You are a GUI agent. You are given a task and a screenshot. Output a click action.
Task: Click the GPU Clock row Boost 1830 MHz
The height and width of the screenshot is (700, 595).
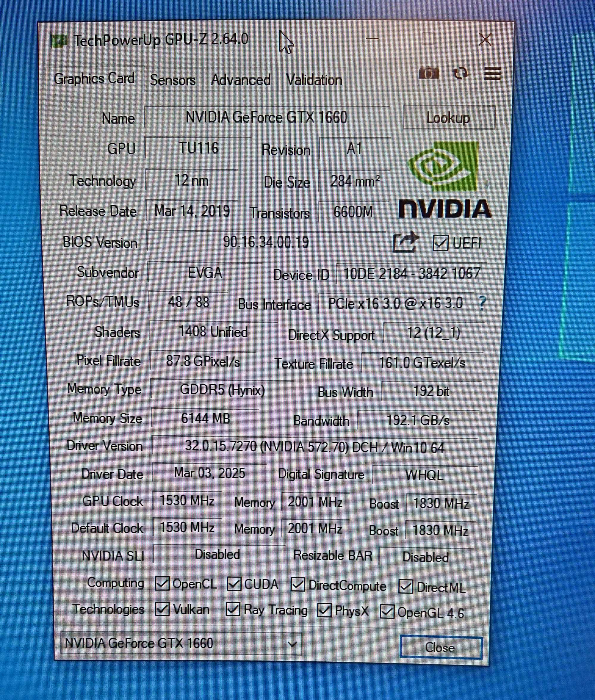point(441,504)
